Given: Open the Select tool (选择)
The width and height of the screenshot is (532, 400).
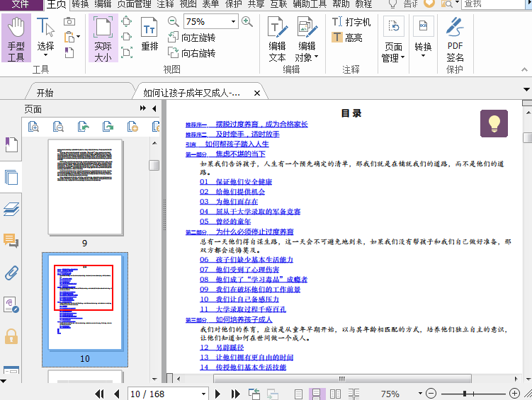Looking at the screenshot, I should tap(45, 38).
